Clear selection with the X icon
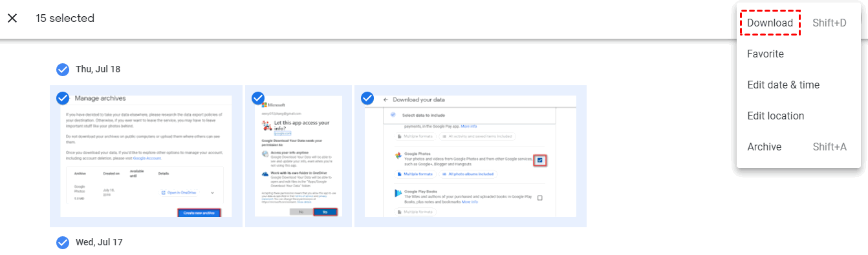868x255 pixels. pos(12,18)
